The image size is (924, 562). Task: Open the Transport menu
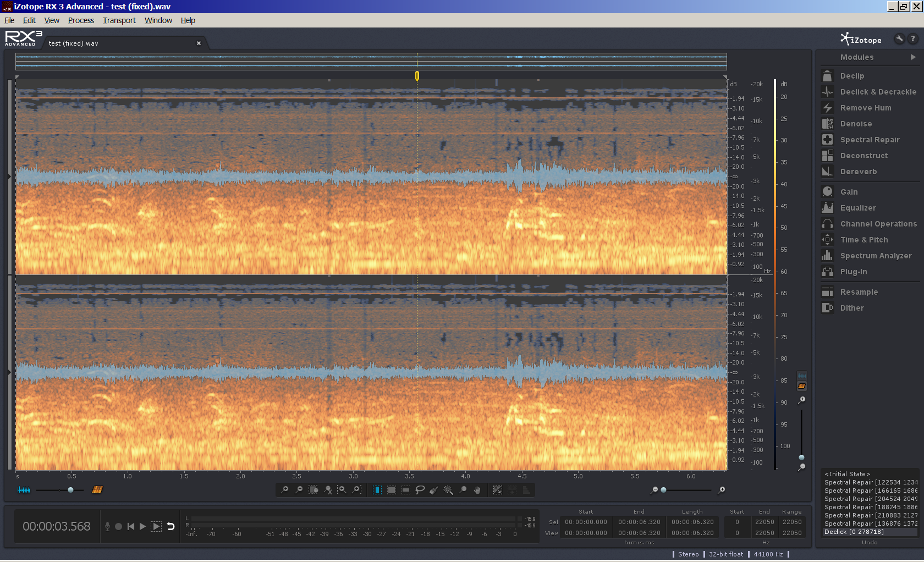tap(119, 20)
